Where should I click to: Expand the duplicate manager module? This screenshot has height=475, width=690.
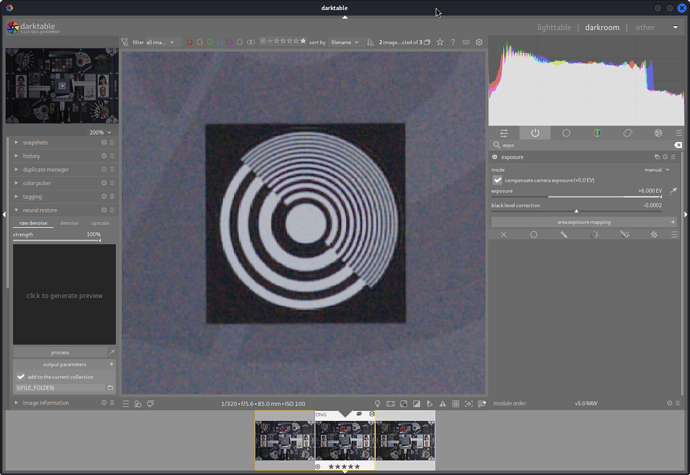pyautogui.click(x=16, y=169)
